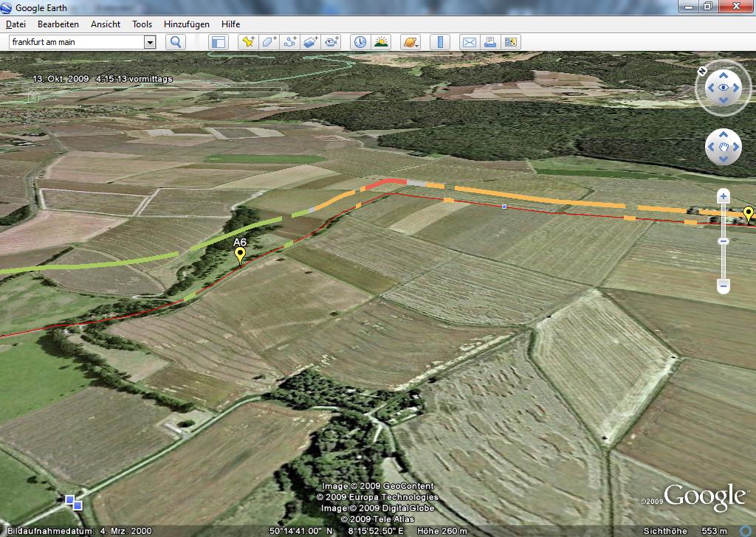
Task: Click the north compass N marker
Action: tap(702, 71)
